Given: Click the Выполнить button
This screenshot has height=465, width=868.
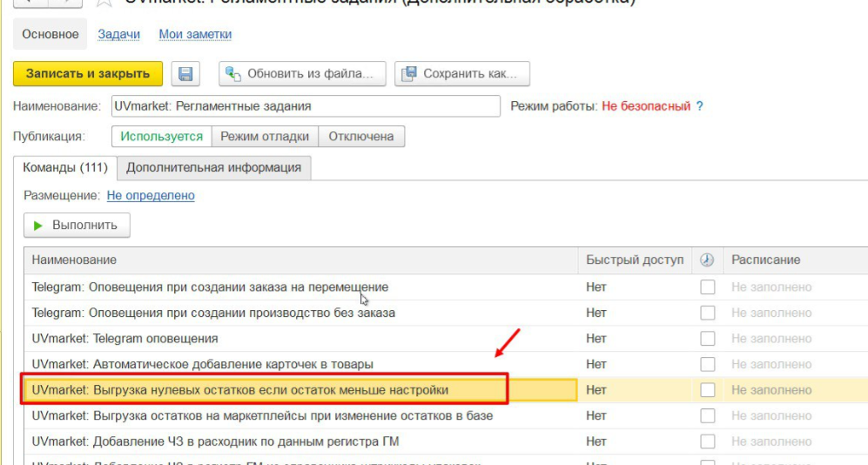Looking at the screenshot, I should pos(77,226).
